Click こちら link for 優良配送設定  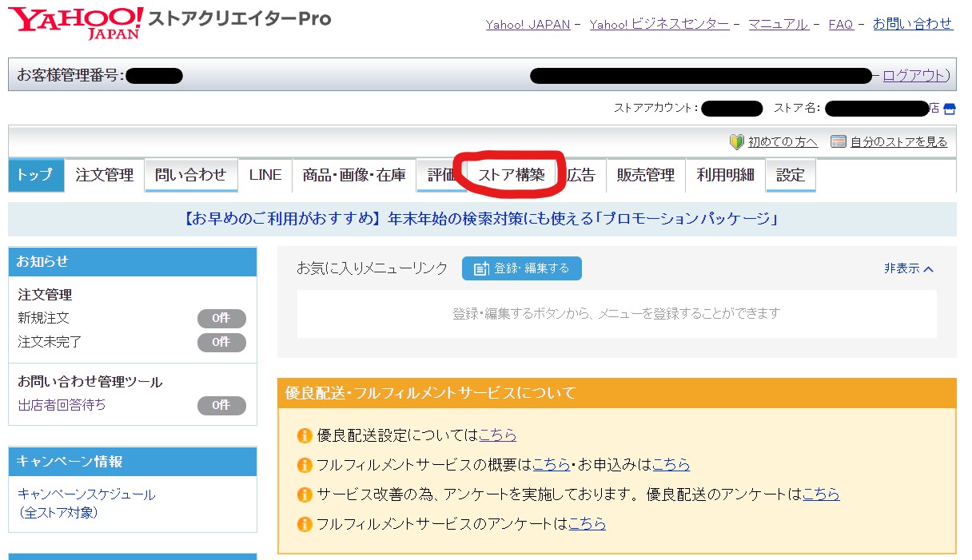coord(497,435)
